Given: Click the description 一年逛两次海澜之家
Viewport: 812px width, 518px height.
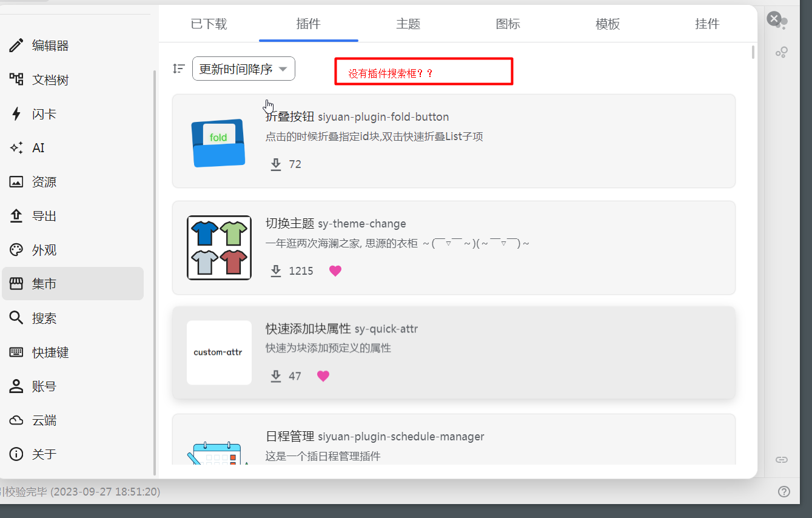Looking at the screenshot, I should coord(398,243).
